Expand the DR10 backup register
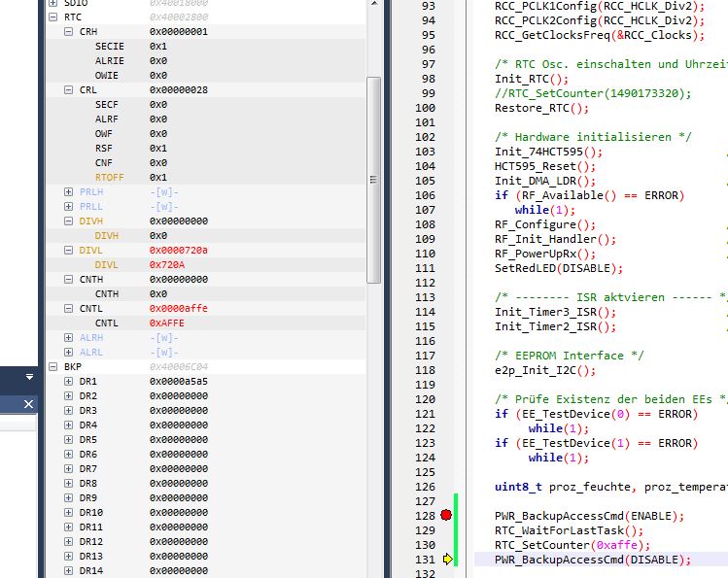This screenshot has width=728, height=578. (x=68, y=513)
